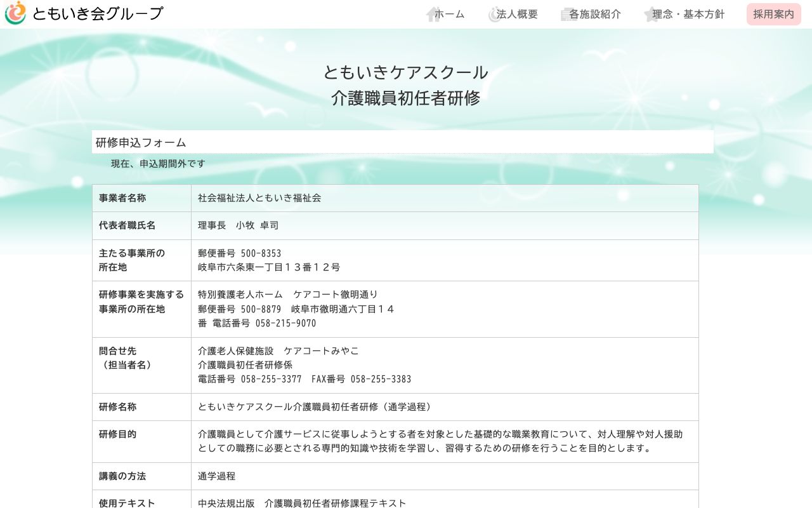This screenshot has height=508, width=812.
Task: Click the 採用案内 button
Action: point(773,13)
